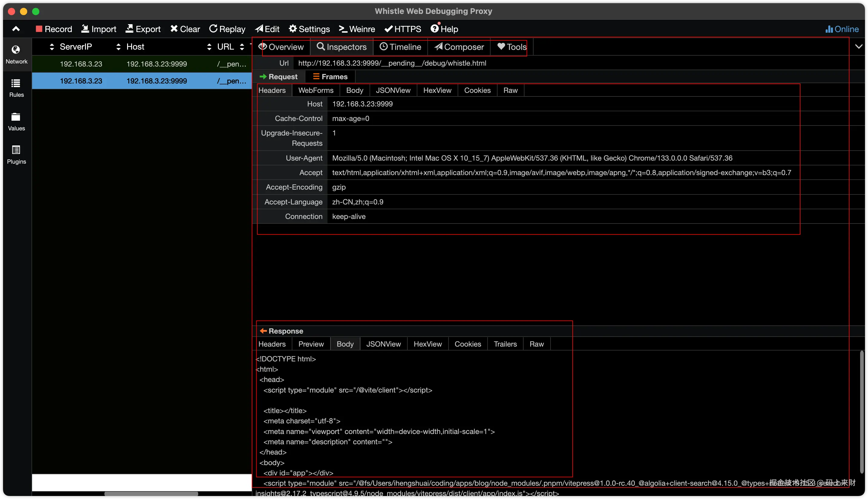868x499 pixels.
Task: Click the horizontal scrollbar under session list
Action: 151,494
